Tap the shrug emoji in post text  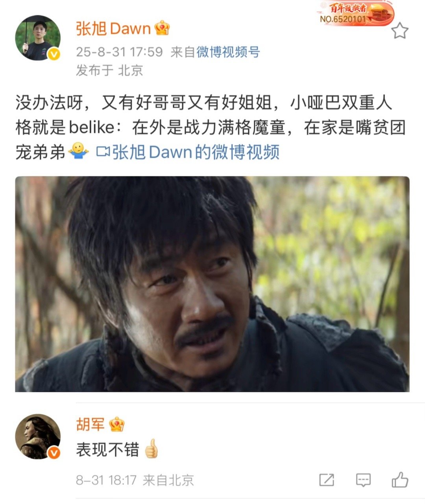tap(79, 151)
